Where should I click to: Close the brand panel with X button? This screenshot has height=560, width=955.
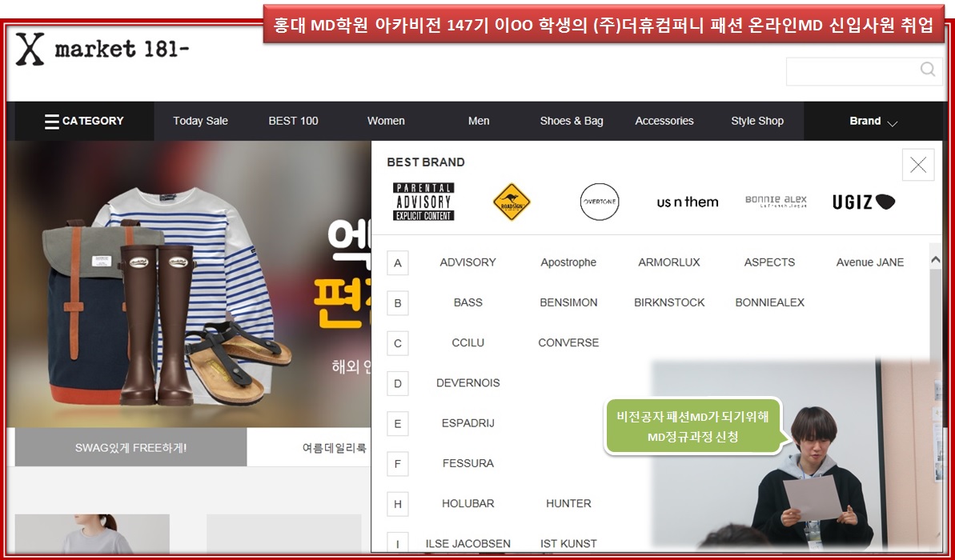(918, 165)
